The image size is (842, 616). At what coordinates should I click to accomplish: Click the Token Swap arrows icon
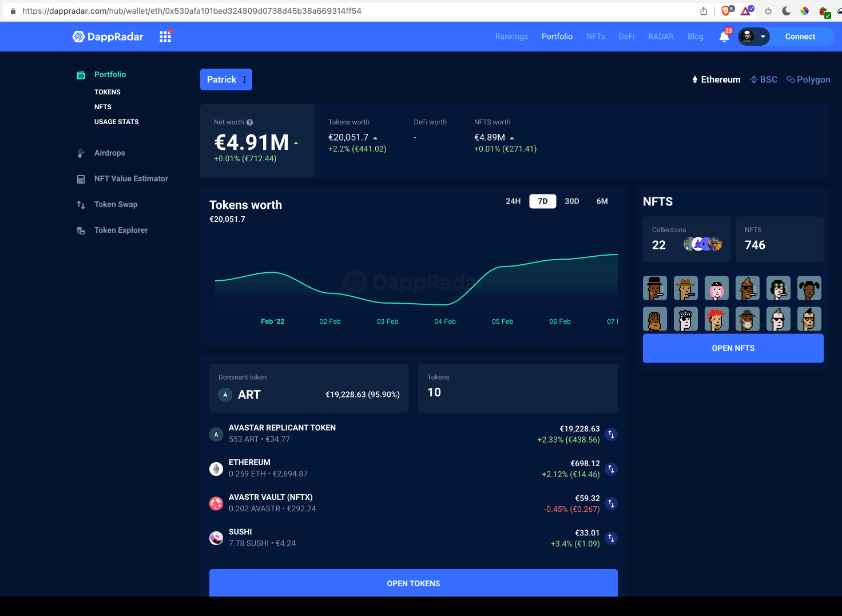pyautogui.click(x=81, y=205)
